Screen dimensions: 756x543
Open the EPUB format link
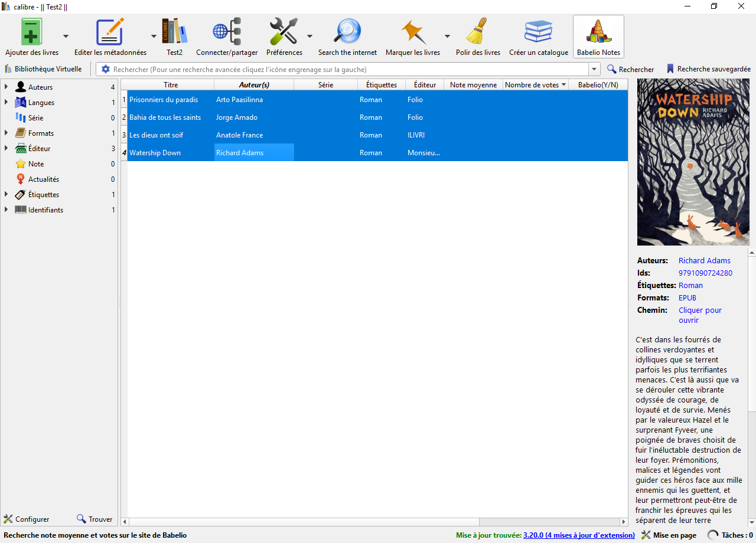point(687,297)
